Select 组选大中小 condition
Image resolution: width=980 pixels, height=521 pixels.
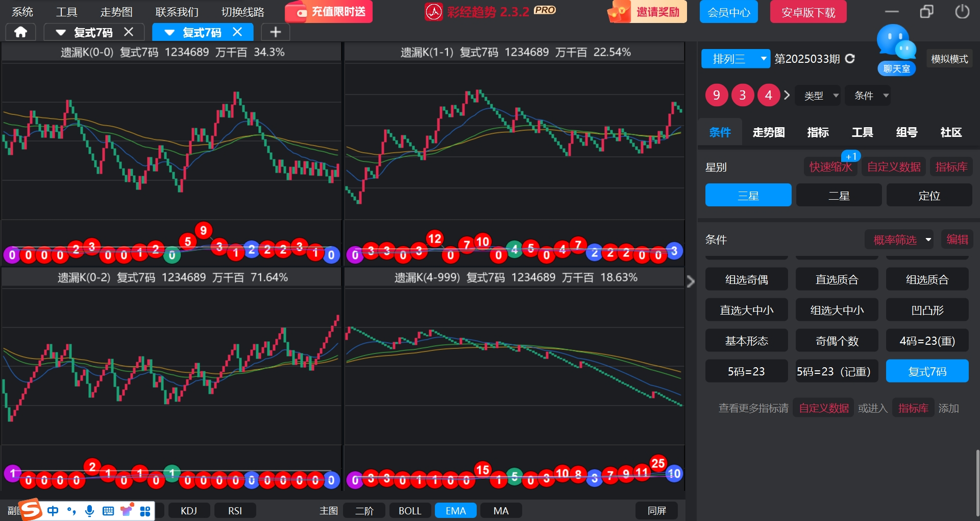[837, 310]
